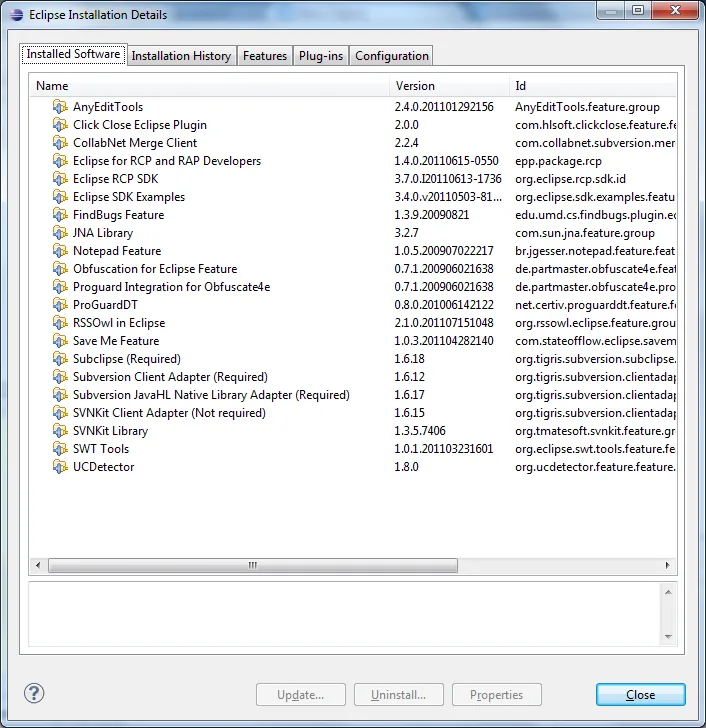Switch to the Configuration tab
706x728 pixels.
pos(391,56)
